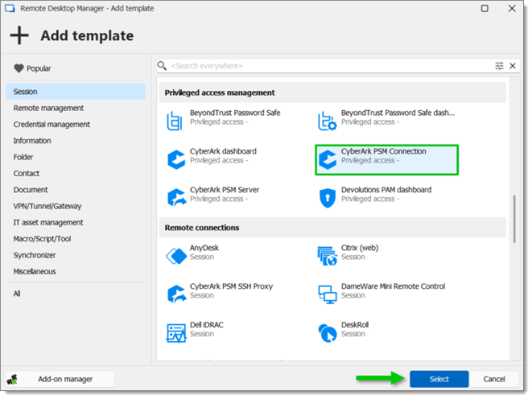
Task: Open the Synchronizer category
Action: (76, 255)
